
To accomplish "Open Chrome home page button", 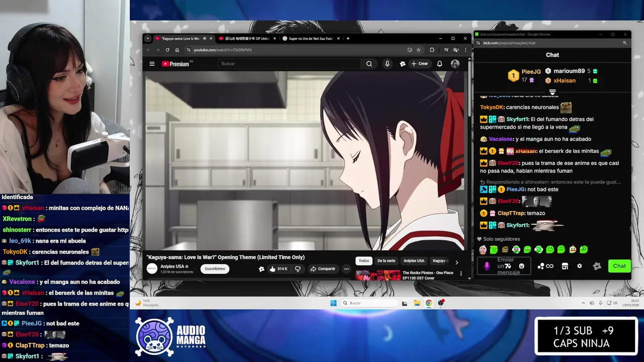I will pyautogui.click(x=177, y=50).
